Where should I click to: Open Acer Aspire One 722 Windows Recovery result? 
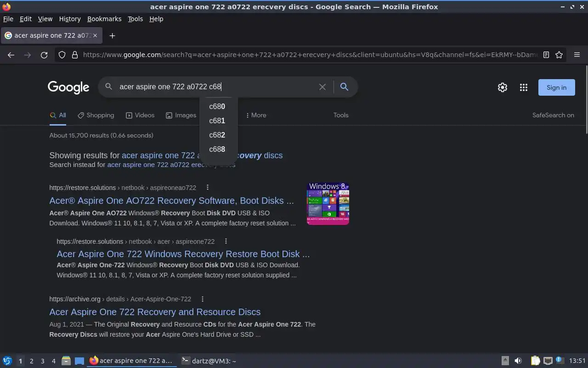(183, 254)
